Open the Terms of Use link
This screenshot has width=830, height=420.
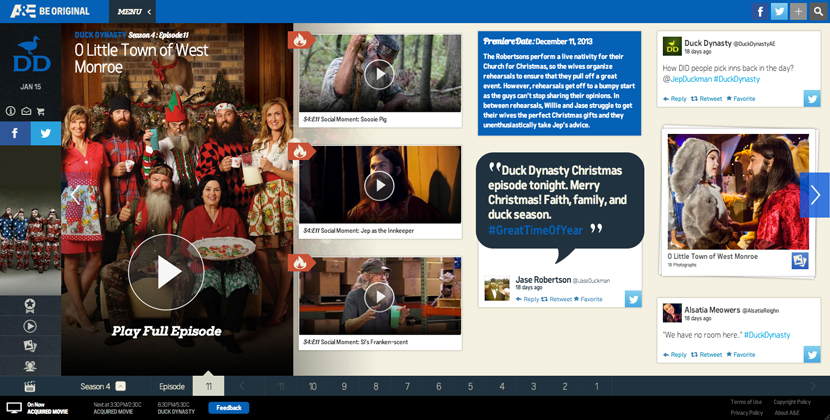[x=746, y=402]
